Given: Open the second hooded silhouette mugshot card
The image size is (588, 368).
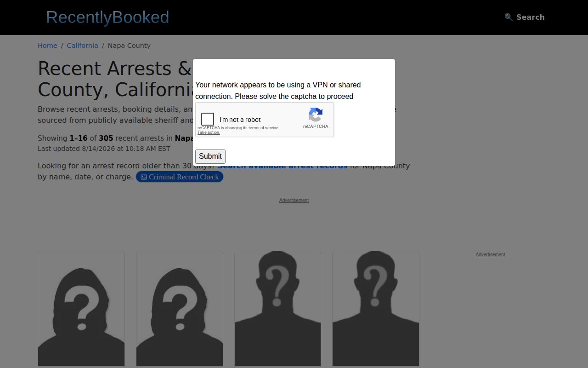Looking at the screenshot, I should (180, 309).
